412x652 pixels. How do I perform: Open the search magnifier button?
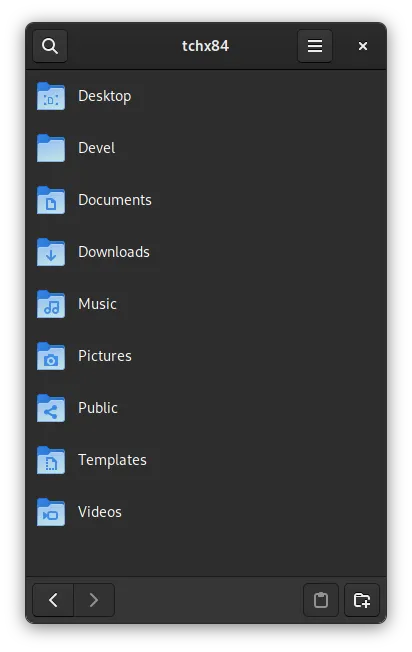tap(50, 46)
